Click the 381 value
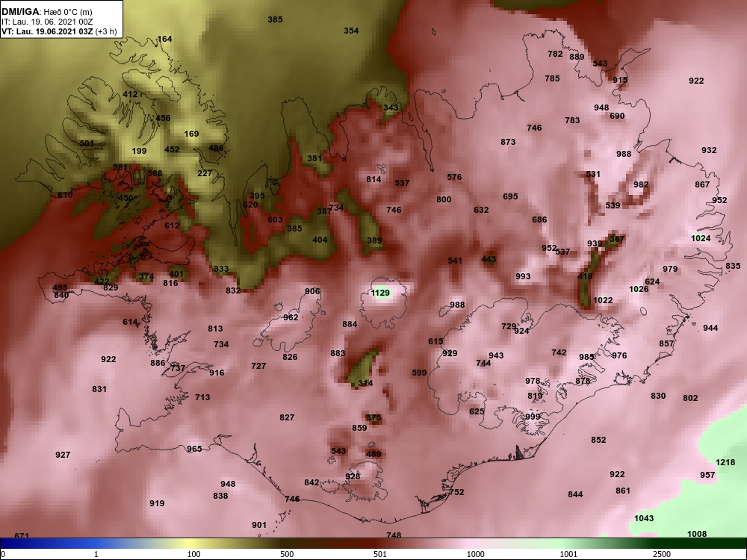The width and height of the screenshot is (747, 560). click(314, 158)
